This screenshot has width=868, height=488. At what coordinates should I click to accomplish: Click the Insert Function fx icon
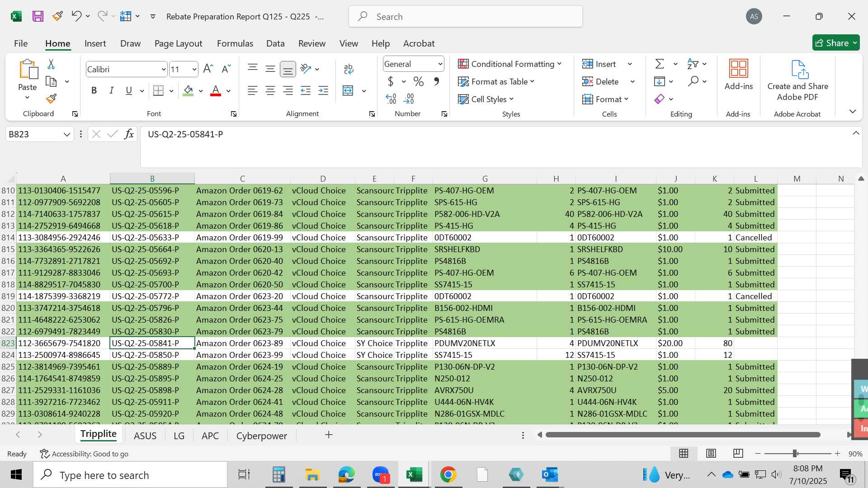coord(129,134)
